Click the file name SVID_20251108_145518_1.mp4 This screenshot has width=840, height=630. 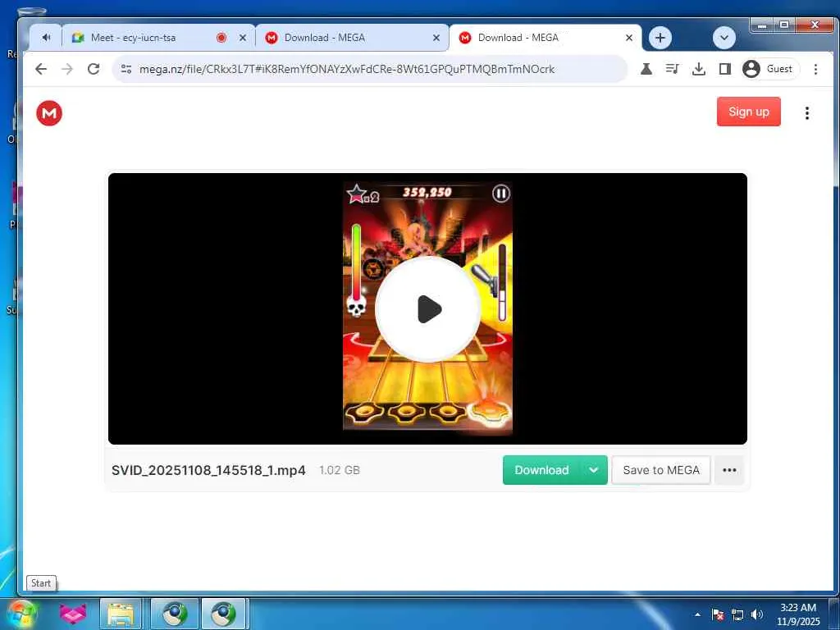pos(208,470)
